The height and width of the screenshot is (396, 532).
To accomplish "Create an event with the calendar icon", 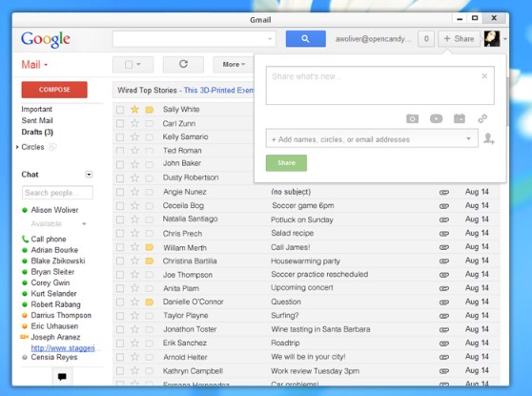I will pos(460,118).
